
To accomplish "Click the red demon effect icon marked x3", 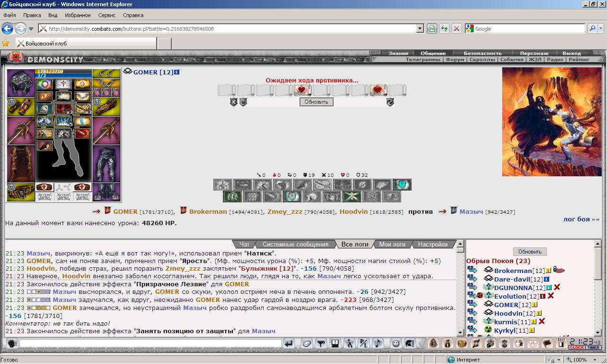I will [63, 109].
